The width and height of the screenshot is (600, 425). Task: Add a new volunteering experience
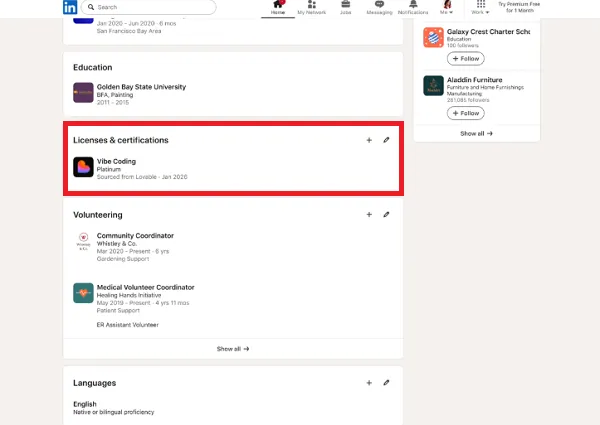coord(369,214)
